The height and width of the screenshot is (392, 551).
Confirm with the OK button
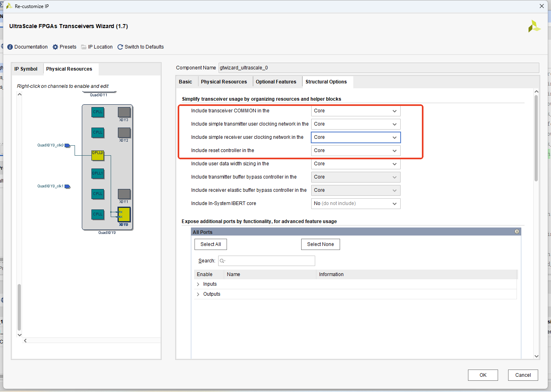point(483,375)
